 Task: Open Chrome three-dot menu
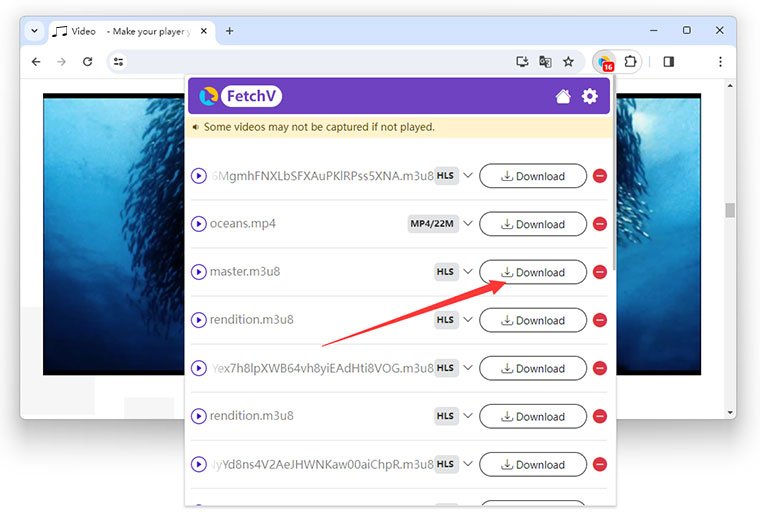(x=719, y=61)
